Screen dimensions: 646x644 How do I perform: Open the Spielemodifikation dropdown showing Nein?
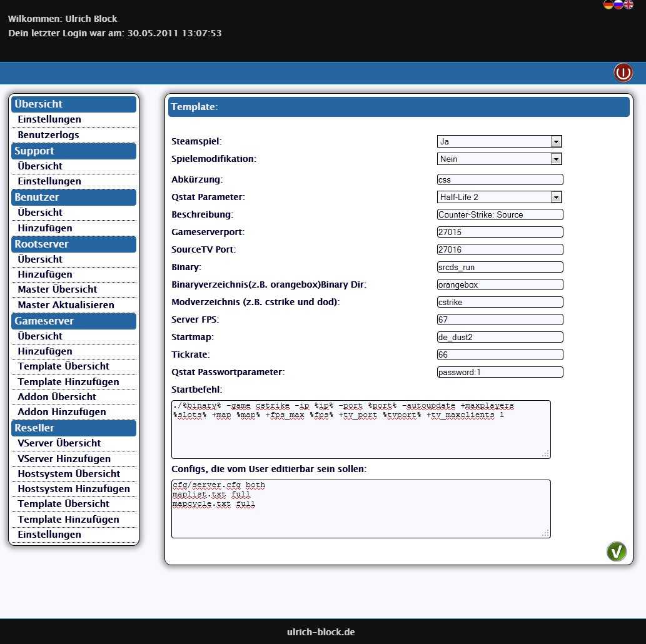[499, 159]
